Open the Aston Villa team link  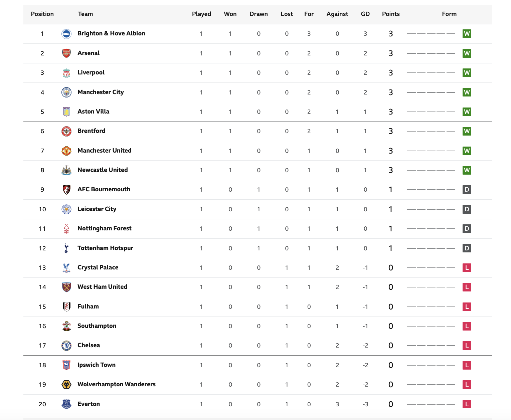click(93, 112)
